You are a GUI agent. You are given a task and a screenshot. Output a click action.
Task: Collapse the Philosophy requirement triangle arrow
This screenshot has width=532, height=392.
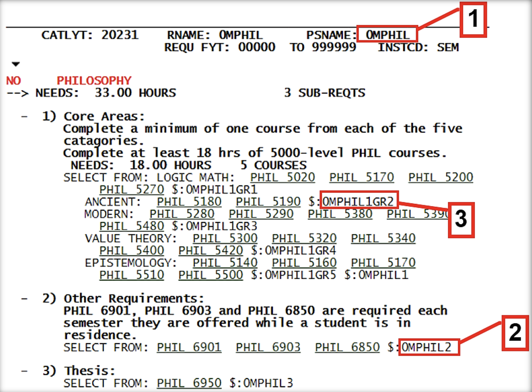coord(16,64)
